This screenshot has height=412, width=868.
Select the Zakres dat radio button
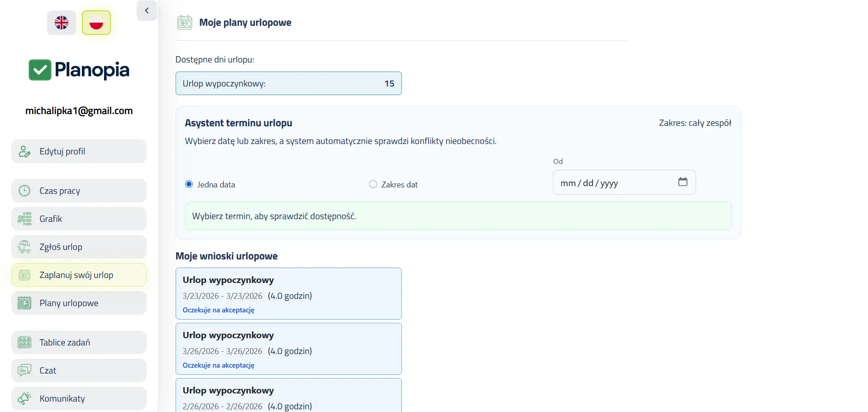373,184
